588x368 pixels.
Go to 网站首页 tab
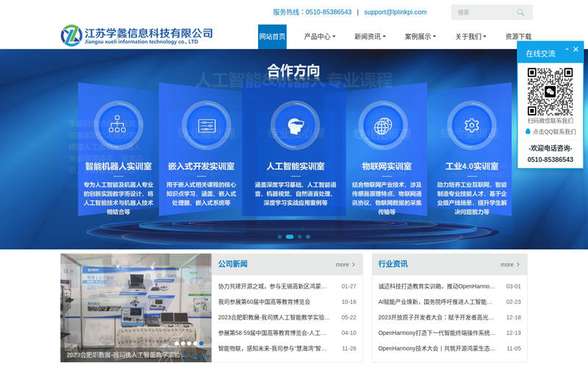coord(272,36)
